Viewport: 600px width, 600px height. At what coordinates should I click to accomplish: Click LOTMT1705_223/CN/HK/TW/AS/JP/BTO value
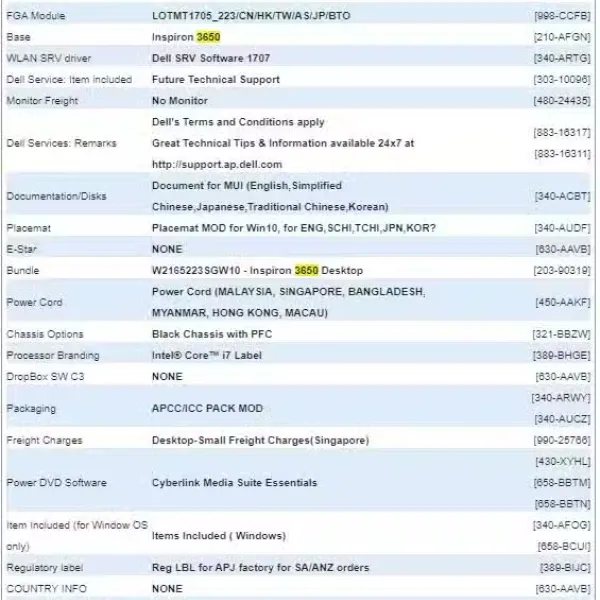point(251,16)
